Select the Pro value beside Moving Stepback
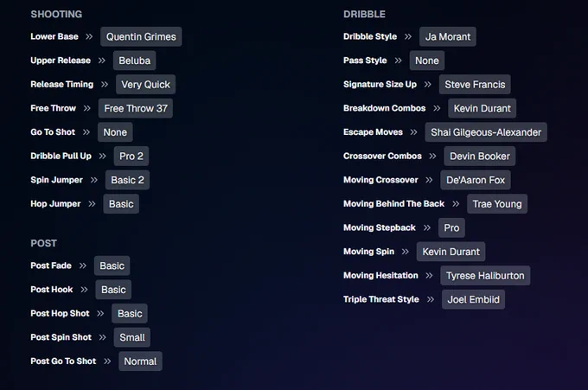The width and height of the screenshot is (588, 390). point(451,228)
